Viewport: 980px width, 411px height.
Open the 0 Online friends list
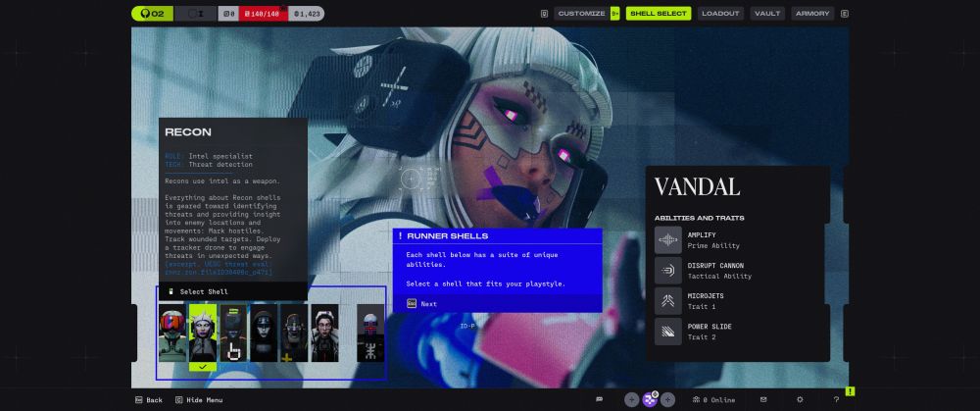[712, 399]
